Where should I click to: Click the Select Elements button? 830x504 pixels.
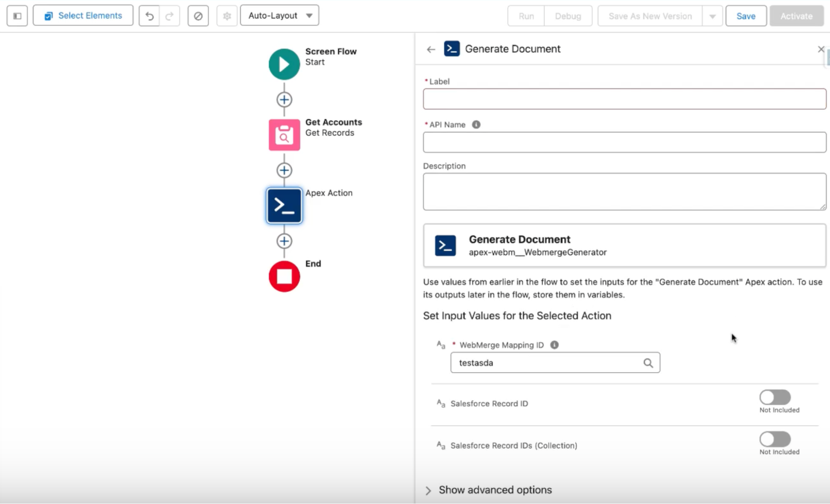pos(83,16)
